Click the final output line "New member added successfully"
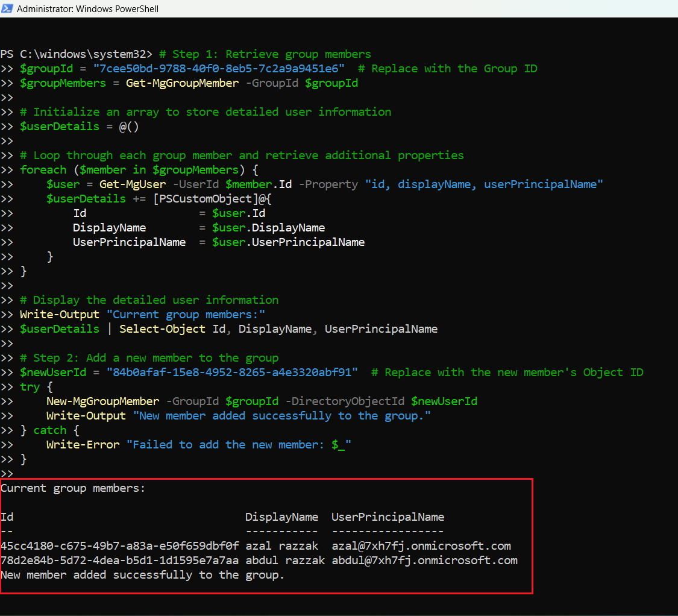This screenshot has width=678, height=616. 142,575
